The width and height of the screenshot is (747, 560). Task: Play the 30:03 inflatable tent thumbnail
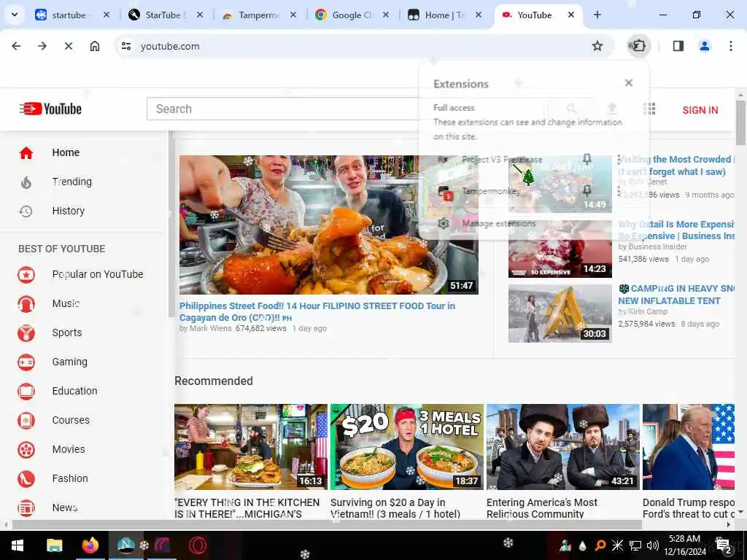560,314
